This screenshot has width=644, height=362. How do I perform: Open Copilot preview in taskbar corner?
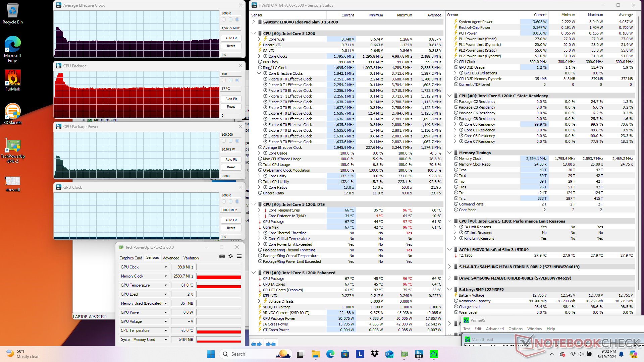coord(633,354)
